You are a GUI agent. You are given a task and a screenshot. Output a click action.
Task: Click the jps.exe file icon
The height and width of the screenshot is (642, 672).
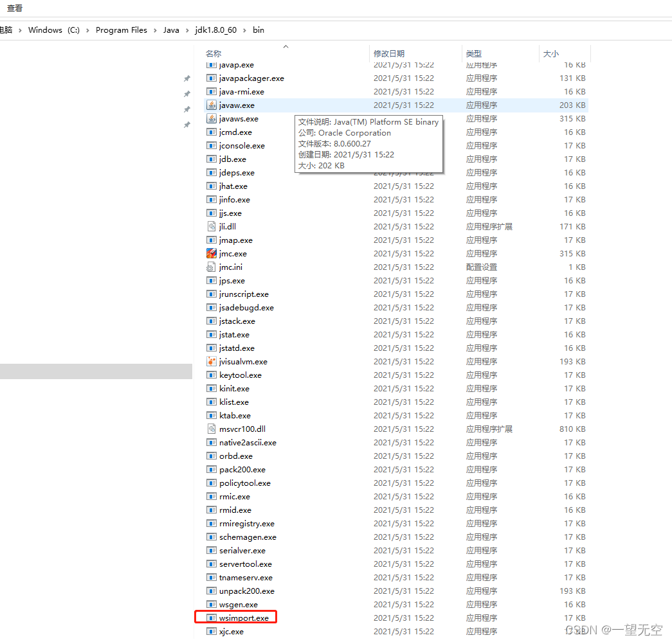click(x=212, y=281)
